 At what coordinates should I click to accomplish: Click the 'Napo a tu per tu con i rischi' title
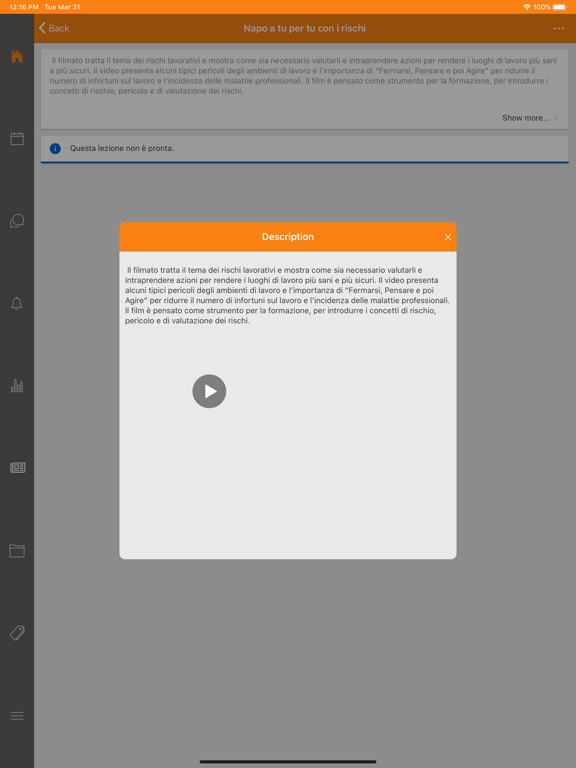[305, 28]
